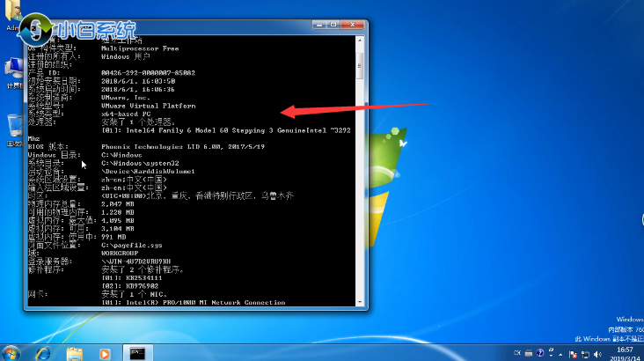Click the console scrollbar up arrow

(360, 42)
